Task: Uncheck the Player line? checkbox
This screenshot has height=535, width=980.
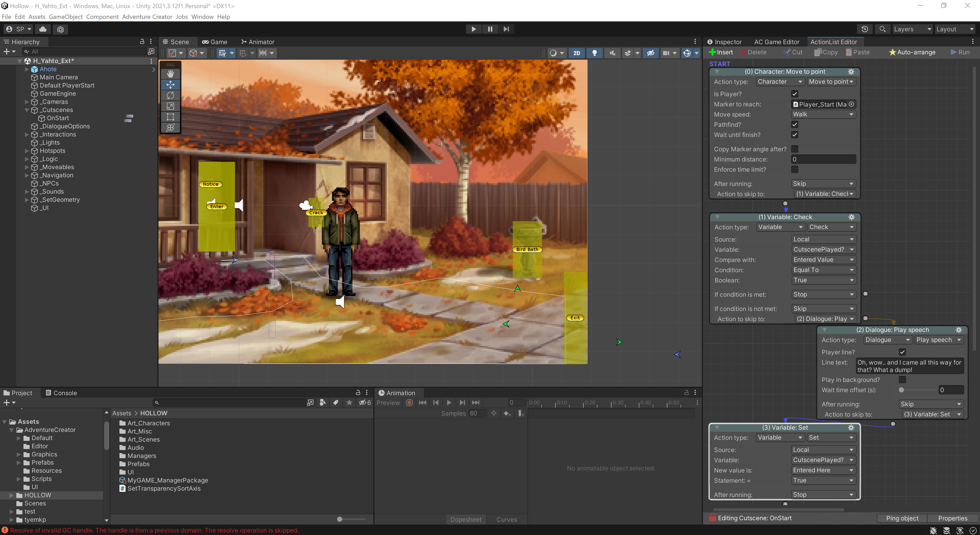Action: click(x=902, y=352)
